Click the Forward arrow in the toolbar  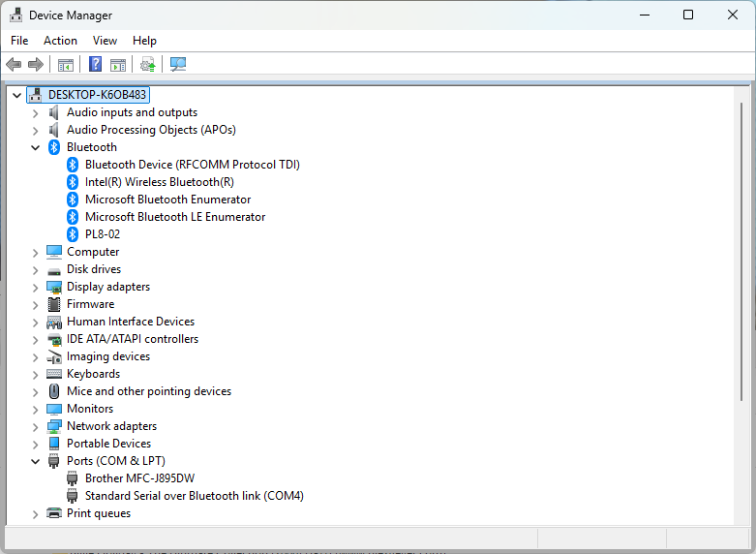[x=36, y=65]
